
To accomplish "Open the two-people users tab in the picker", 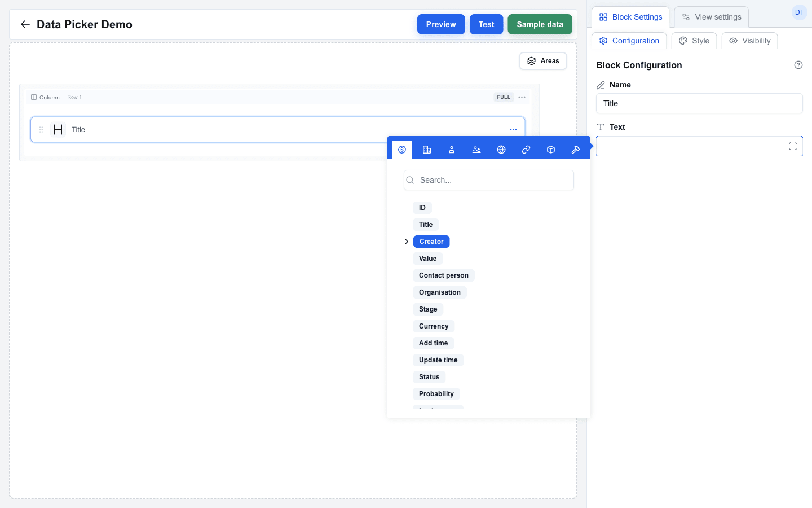I will click(x=476, y=150).
